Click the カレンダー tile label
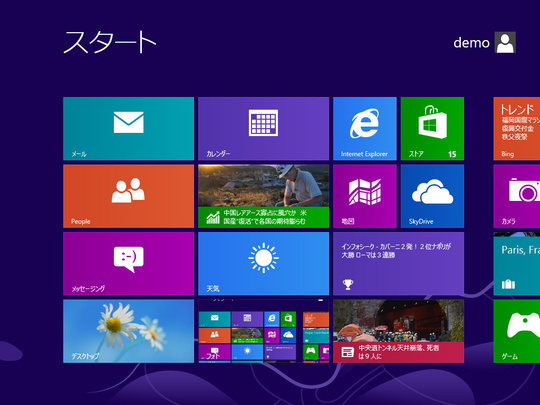This screenshot has width=540, height=405. pos(218,154)
